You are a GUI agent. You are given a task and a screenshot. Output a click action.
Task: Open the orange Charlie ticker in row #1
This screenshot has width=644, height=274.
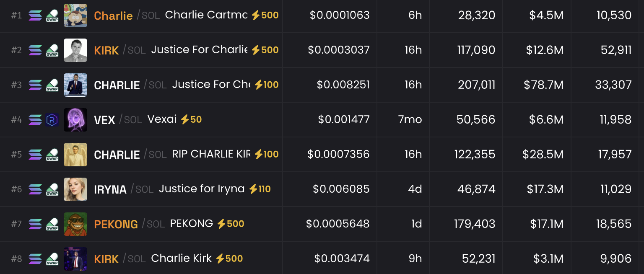click(x=113, y=16)
